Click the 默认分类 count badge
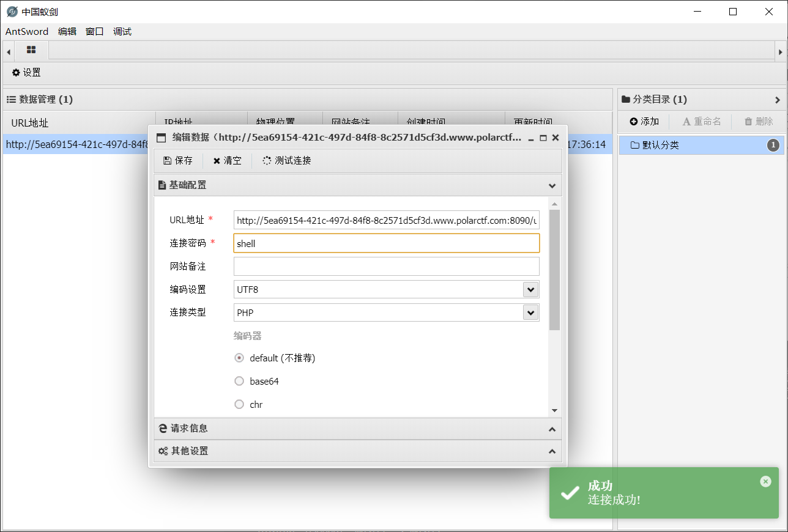The image size is (788, 532). click(773, 146)
